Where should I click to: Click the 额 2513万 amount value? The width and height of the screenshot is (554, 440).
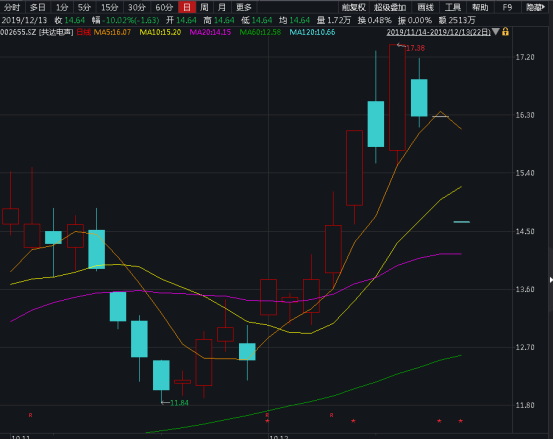[457, 20]
